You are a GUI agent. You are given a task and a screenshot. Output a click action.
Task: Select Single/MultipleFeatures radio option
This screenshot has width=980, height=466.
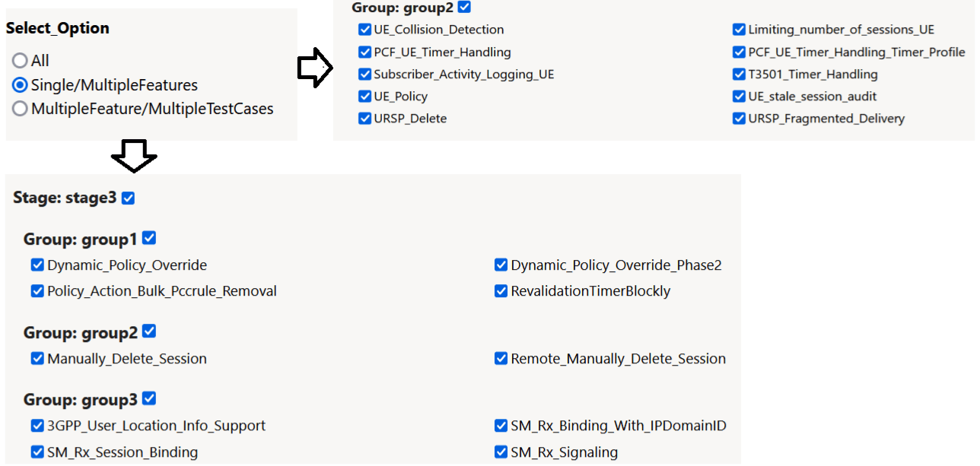point(20,84)
